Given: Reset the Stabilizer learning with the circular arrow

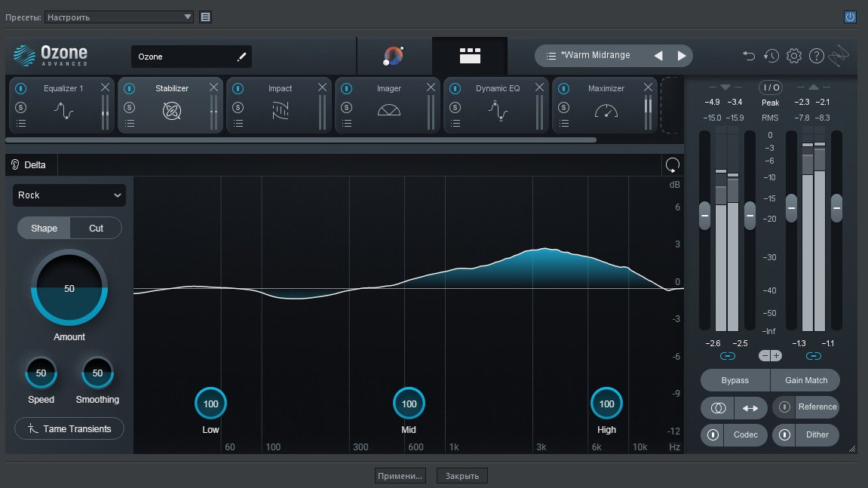Looking at the screenshot, I should [x=672, y=165].
